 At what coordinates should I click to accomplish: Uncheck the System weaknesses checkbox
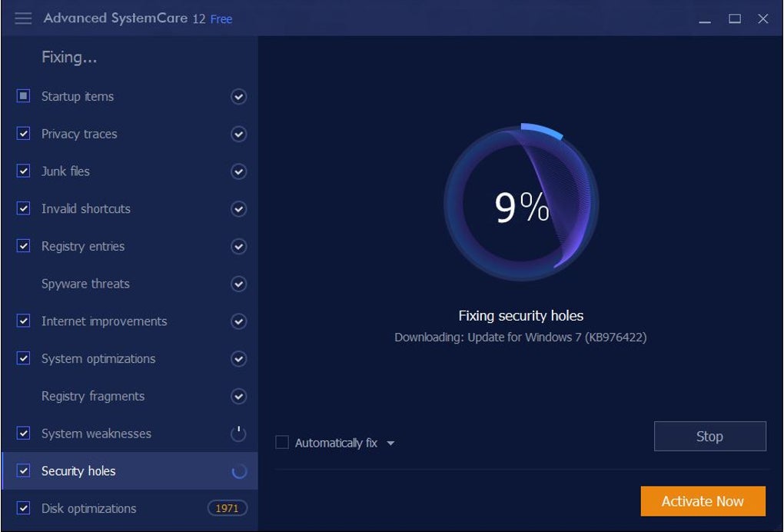[23, 433]
